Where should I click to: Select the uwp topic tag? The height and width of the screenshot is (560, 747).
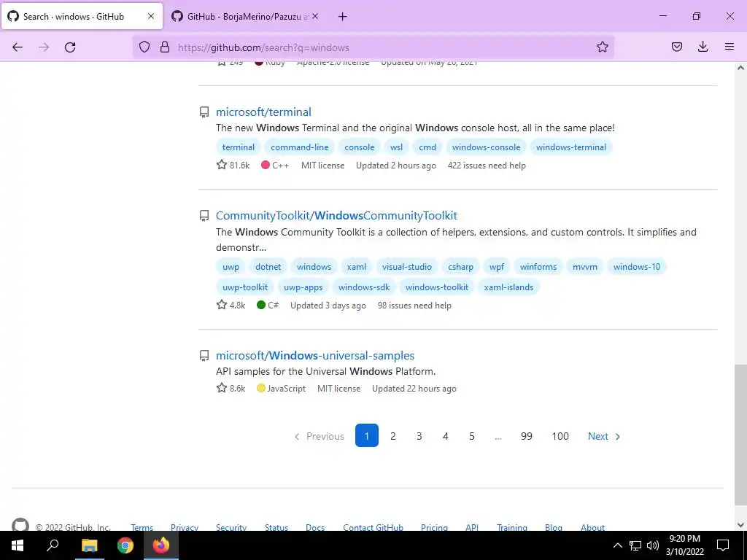tap(231, 267)
